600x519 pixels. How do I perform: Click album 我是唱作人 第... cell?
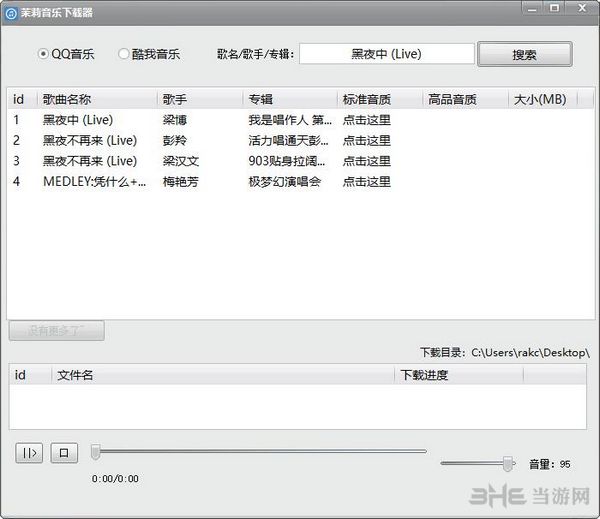[x=290, y=120]
